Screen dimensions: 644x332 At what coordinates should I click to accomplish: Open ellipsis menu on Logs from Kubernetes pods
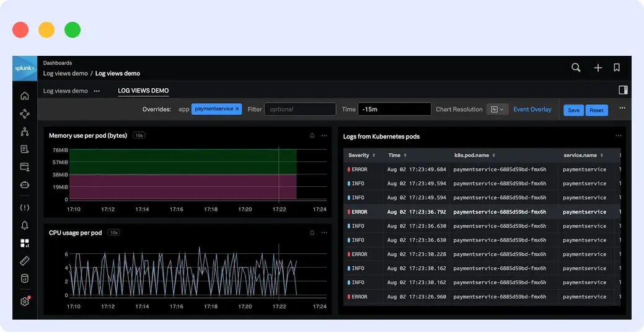(619, 135)
